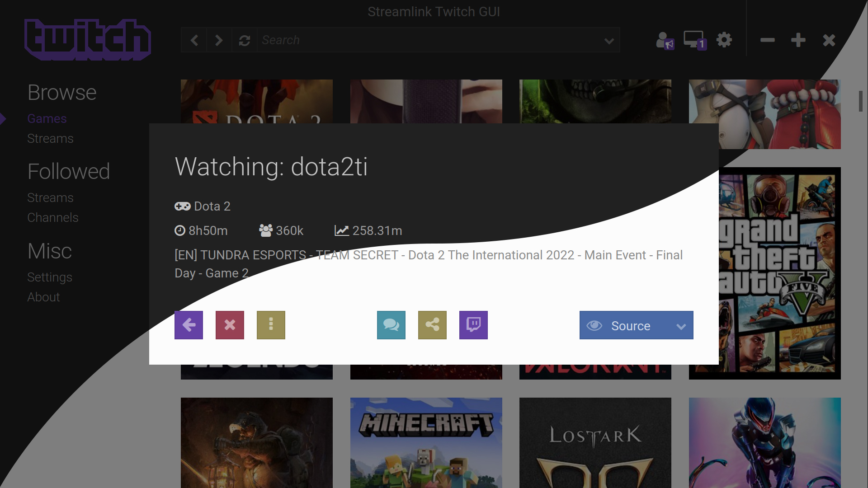
Task: Click the forward arrow navigation button
Action: (x=219, y=40)
